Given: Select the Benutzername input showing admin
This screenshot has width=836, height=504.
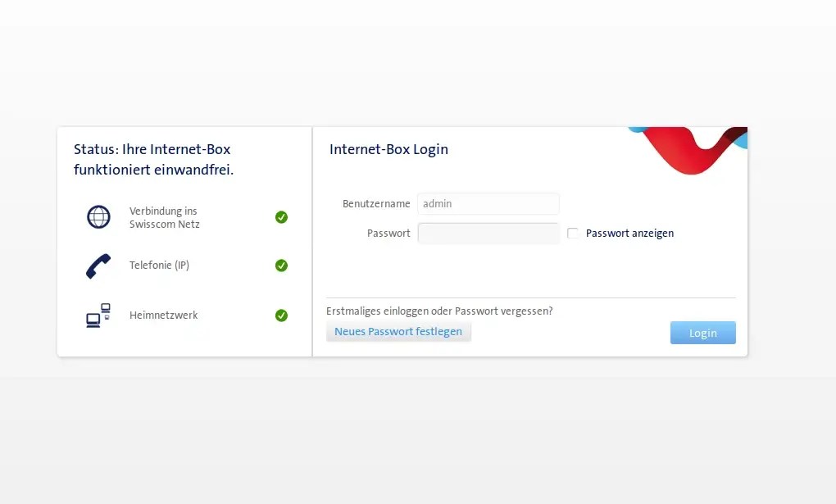Looking at the screenshot, I should point(488,203).
